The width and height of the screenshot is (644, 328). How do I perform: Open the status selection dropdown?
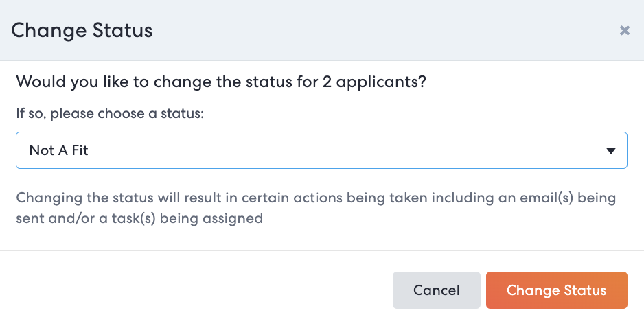coord(321,150)
